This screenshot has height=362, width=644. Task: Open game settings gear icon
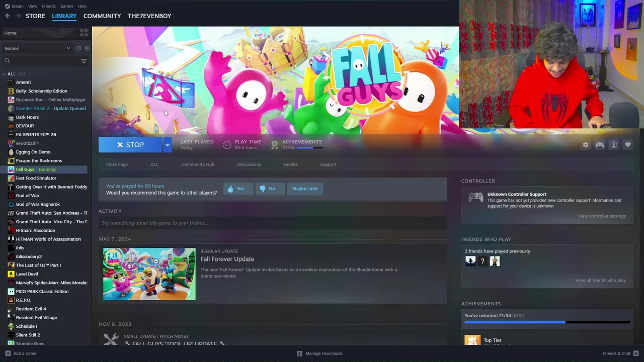585,145
